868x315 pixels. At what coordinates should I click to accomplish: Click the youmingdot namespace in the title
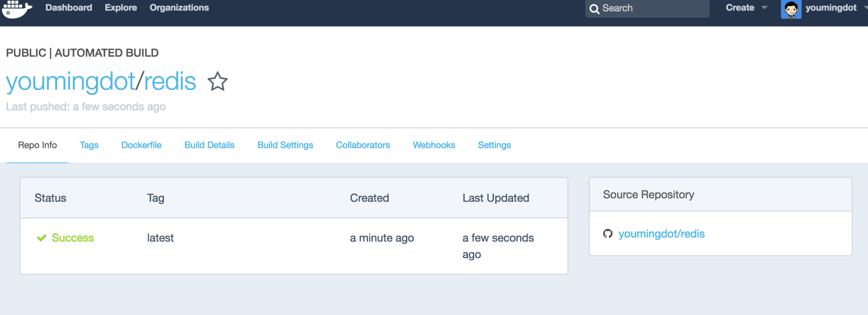click(71, 81)
